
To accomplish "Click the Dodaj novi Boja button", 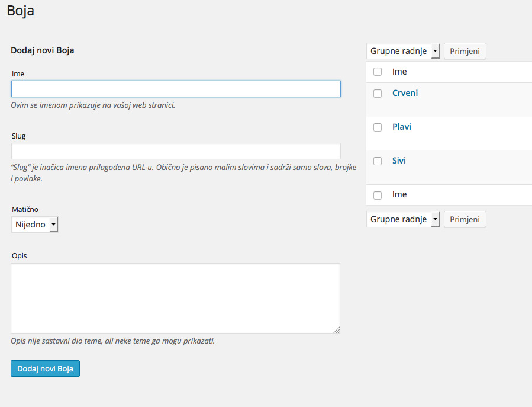I will point(45,368).
